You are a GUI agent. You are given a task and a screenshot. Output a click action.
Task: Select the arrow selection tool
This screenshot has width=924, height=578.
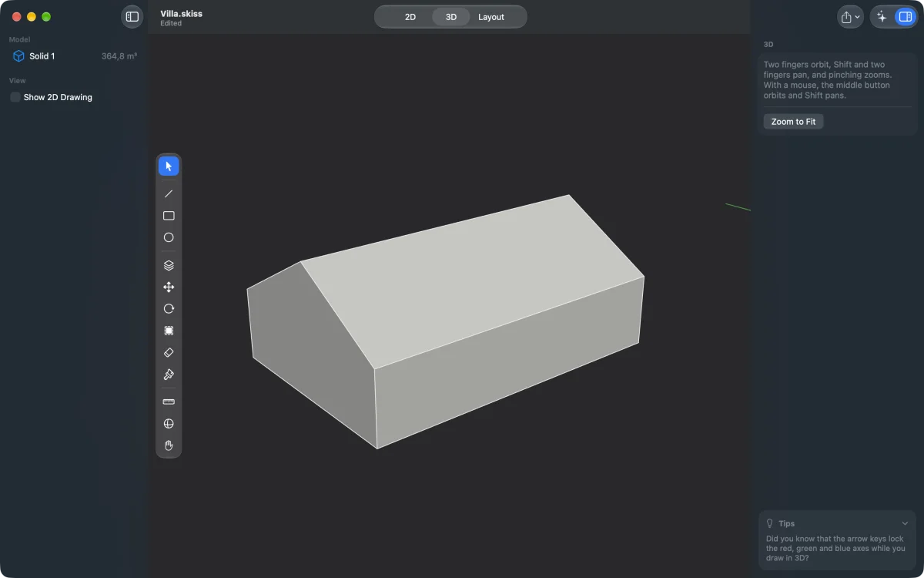click(169, 166)
